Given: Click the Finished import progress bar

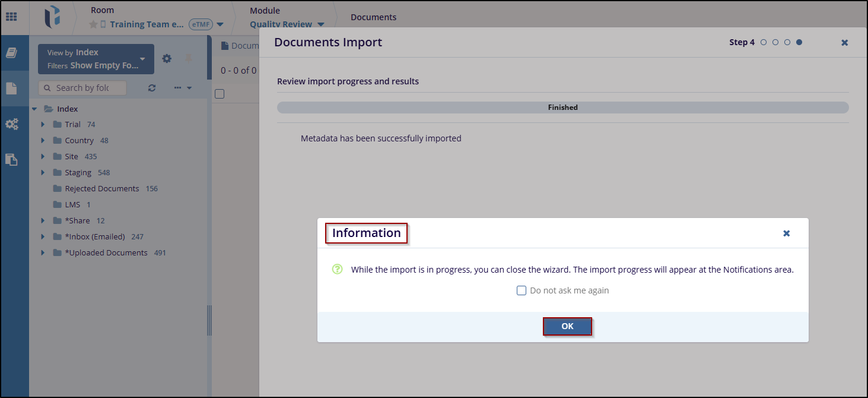Looking at the screenshot, I should tap(562, 108).
